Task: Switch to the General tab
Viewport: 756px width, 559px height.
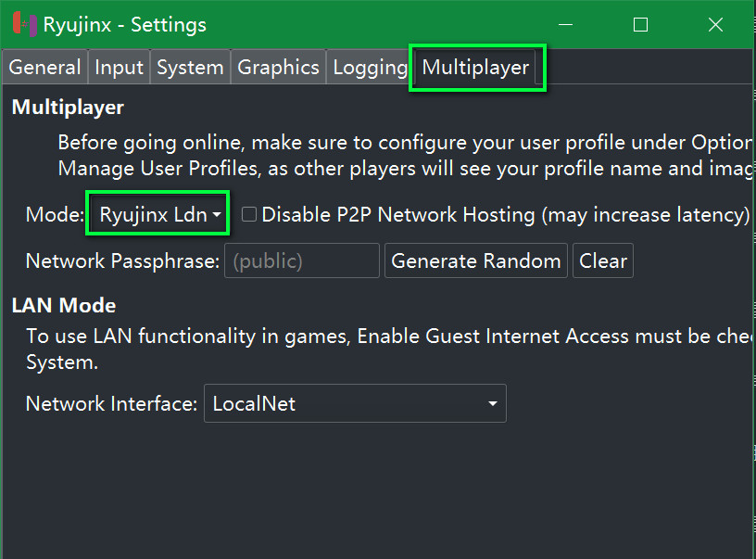Action: click(44, 67)
